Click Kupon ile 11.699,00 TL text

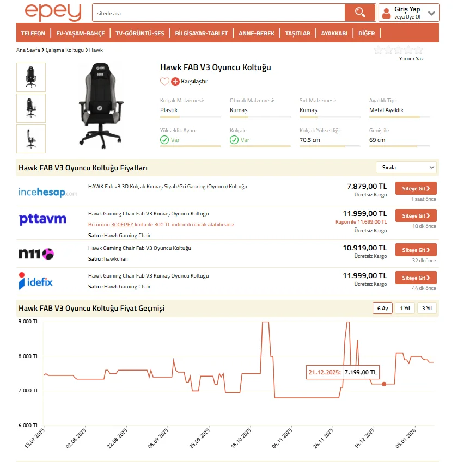coord(361,221)
